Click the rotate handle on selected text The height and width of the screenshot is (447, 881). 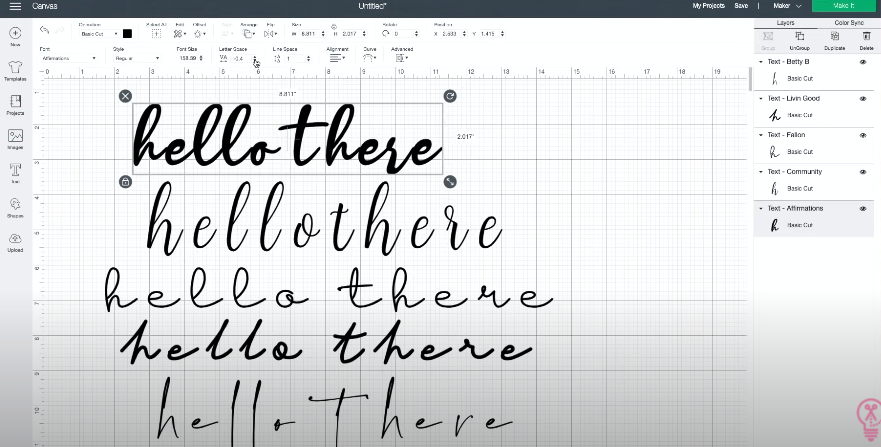click(x=450, y=96)
